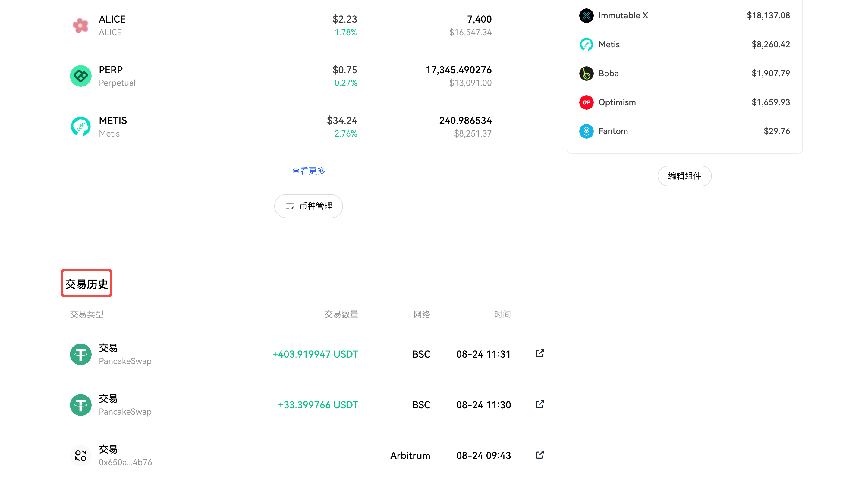Click ALICE change 1.78%

click(x=346, y=32)
